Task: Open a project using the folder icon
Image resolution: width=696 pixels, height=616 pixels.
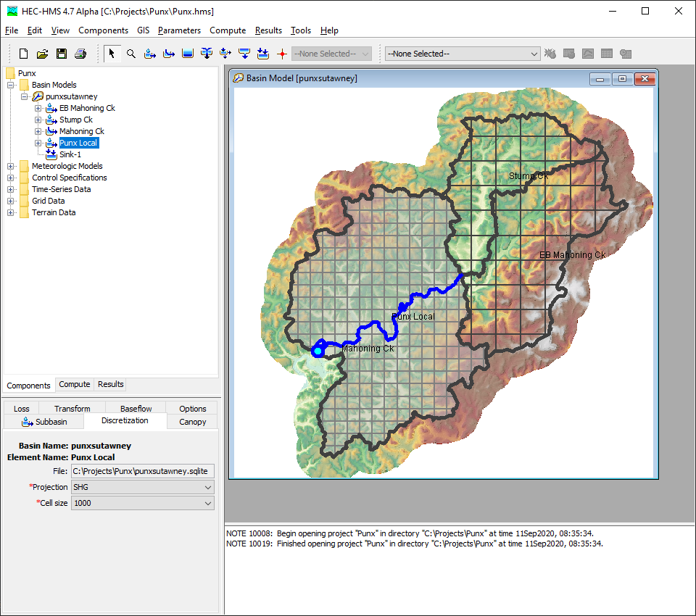Action: [42, 54]
